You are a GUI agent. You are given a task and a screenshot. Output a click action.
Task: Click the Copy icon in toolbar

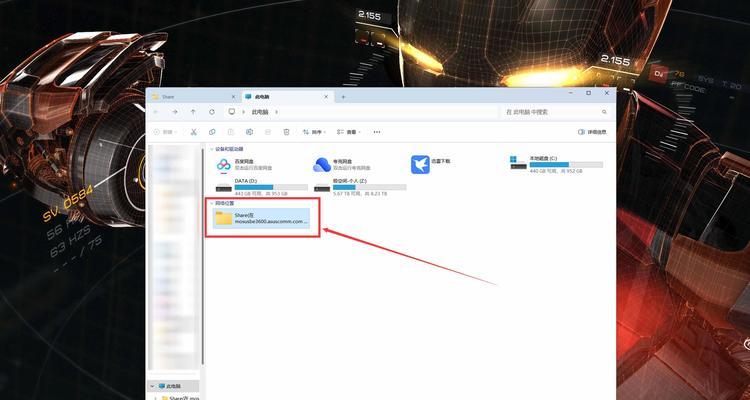[x=212, y=132]
